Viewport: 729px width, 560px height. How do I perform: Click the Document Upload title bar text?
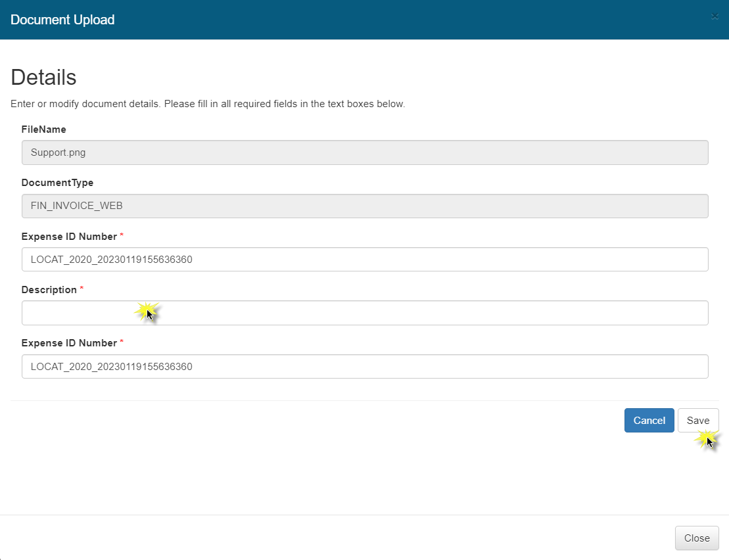click(x=62, y=20)
